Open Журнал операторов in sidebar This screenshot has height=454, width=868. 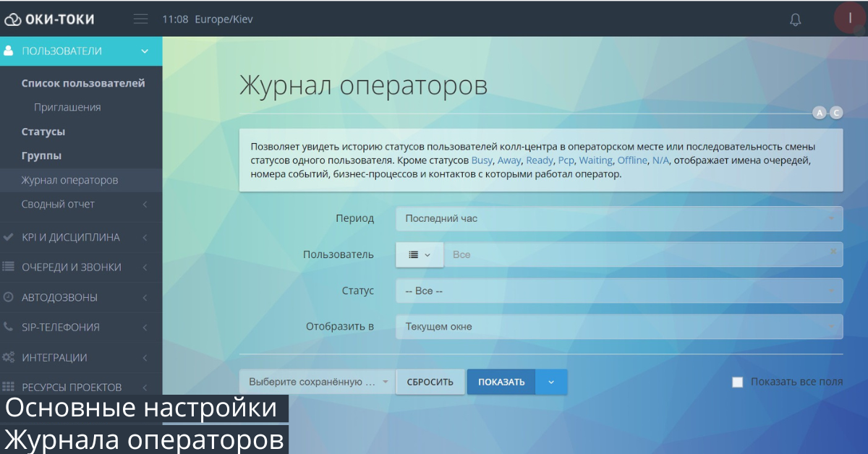(x=69, y=180)
